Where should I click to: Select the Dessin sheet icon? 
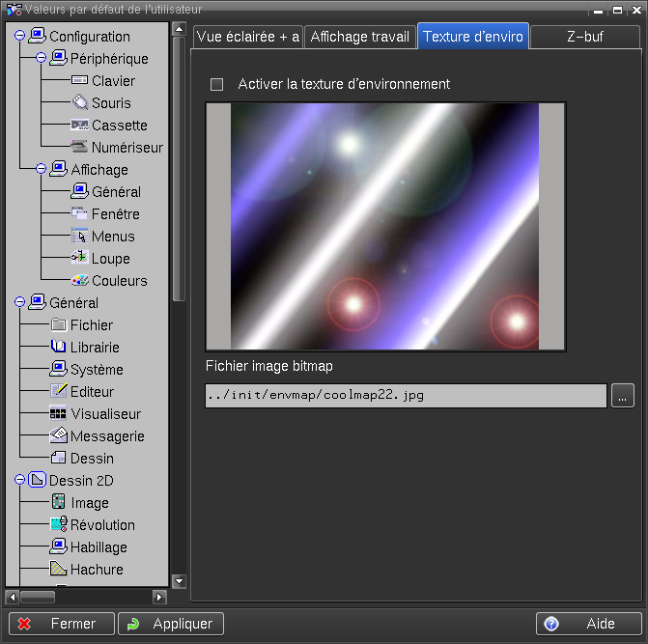point(58,458)
